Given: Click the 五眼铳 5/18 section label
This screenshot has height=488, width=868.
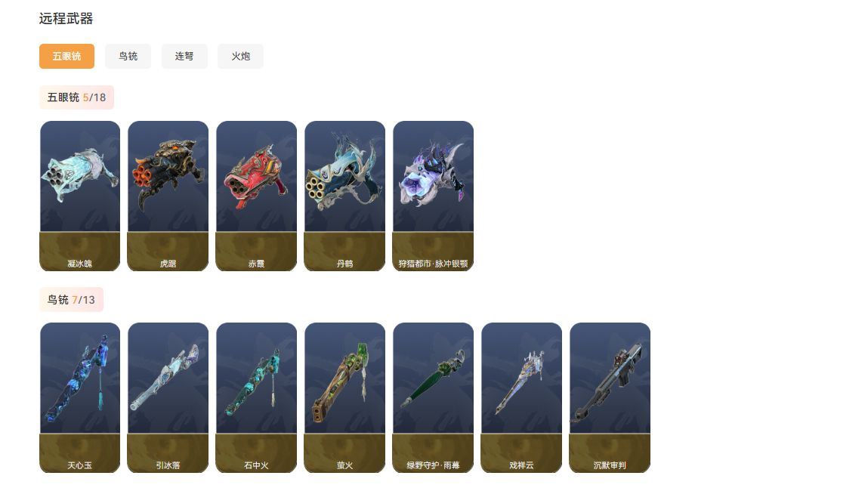Looking at the screenshot, I should (76, 97).
